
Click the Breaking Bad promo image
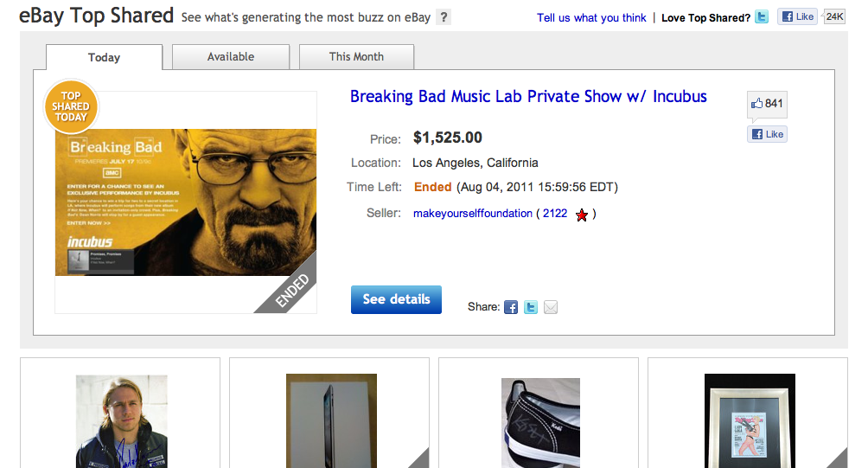pos(186,202)
